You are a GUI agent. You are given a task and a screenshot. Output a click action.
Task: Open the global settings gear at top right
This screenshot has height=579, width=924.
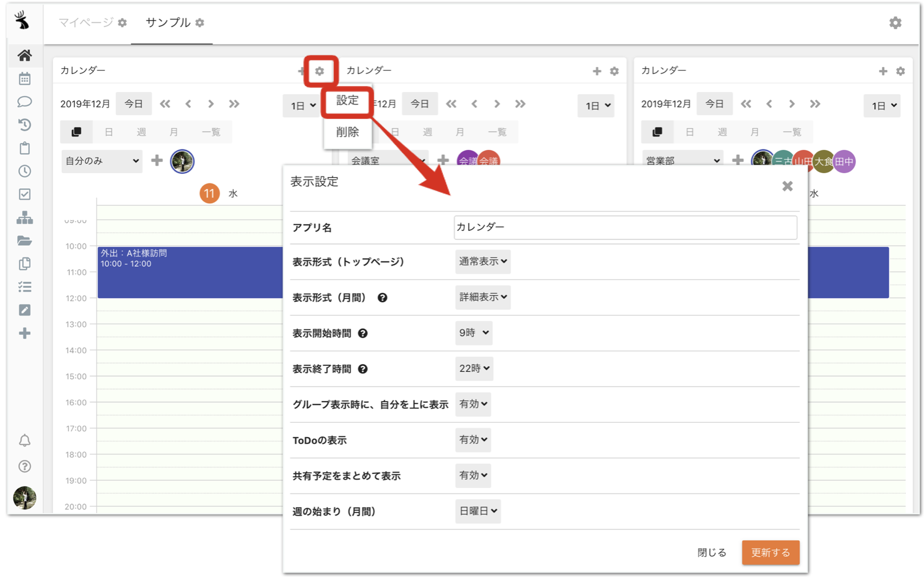tap(895, 23)
